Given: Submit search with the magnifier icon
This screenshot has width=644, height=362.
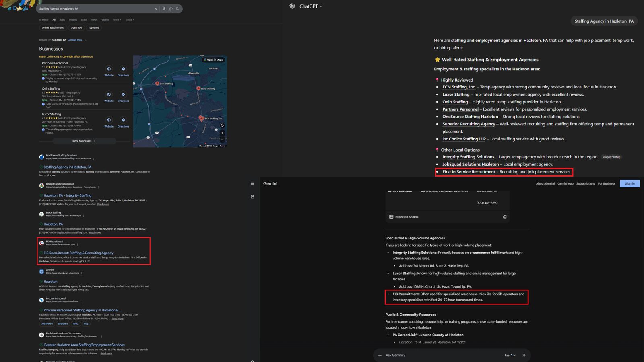Looking at the screenshot, I should 178,9.
